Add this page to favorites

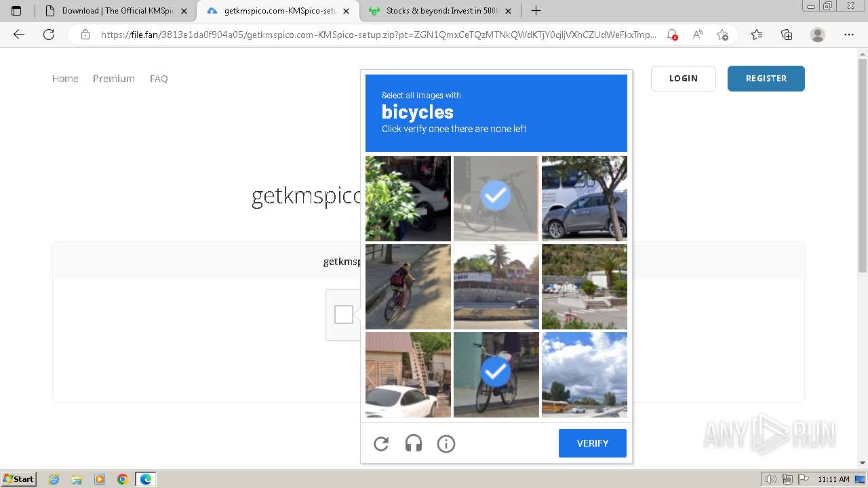[722, 35]
